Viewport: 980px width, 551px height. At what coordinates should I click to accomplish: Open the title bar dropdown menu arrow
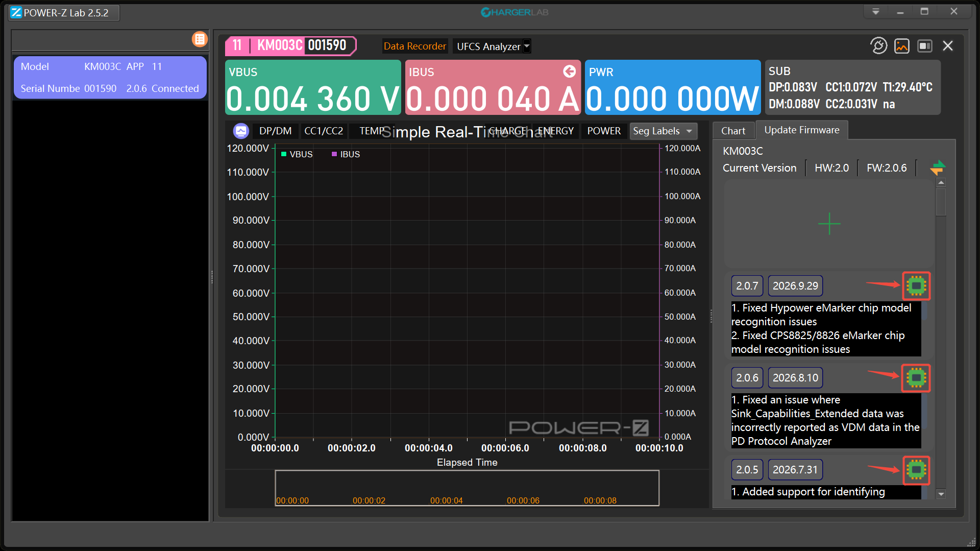click(875, 12)
